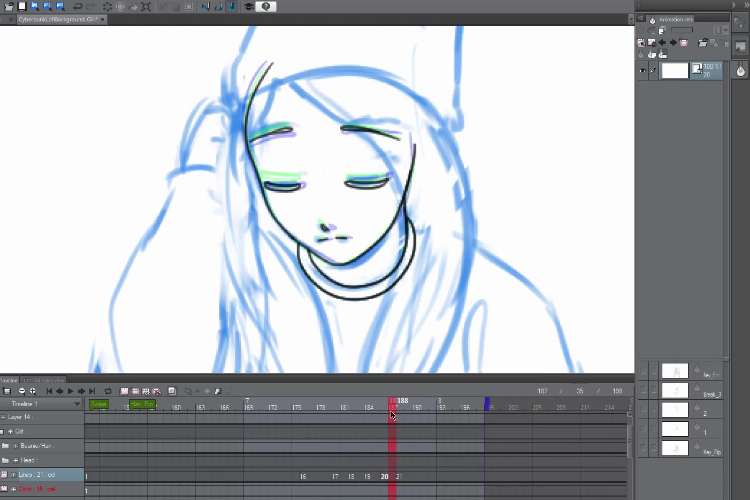Click the Undo arrow in top toolbar
This screenshot has width=750, height=500.
click(x=78, y=6)
